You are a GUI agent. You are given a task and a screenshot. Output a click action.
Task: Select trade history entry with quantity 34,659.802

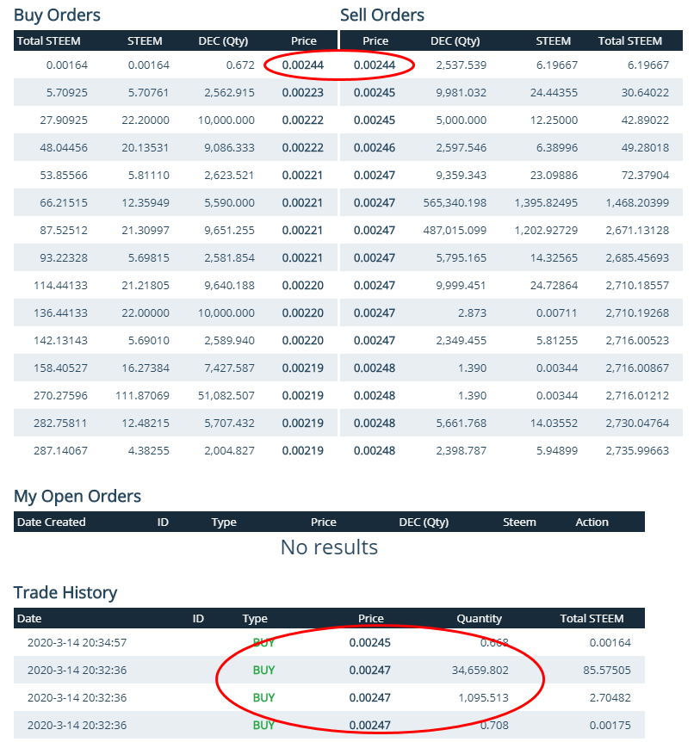[x=329, y=670]
